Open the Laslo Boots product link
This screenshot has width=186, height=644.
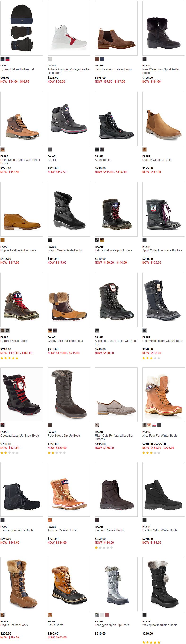pyautogui.click(x=55, y=625)
